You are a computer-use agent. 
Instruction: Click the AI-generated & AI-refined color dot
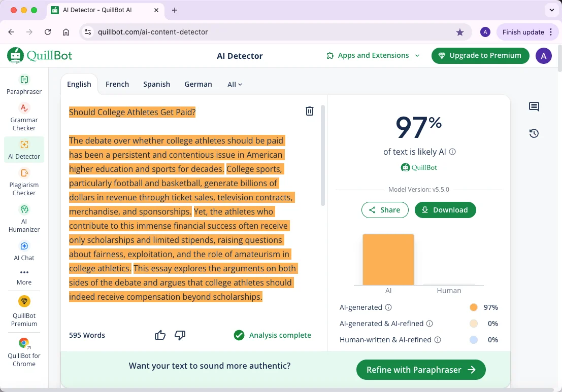tap(474, 324)
